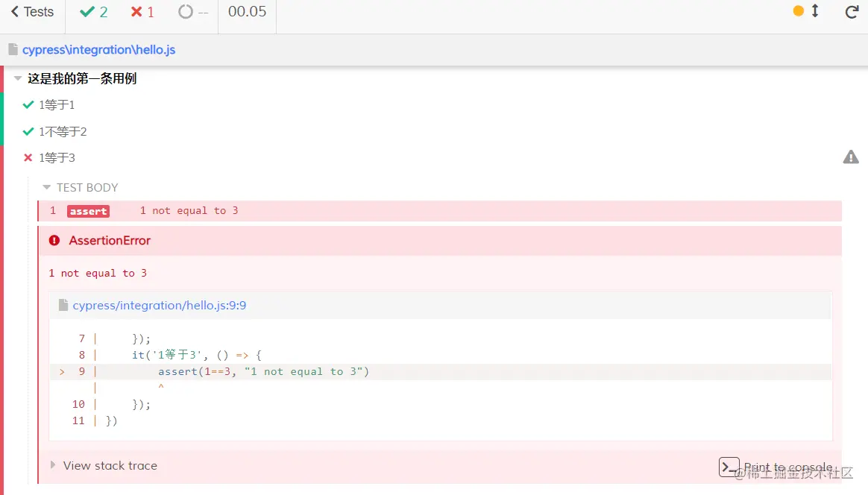868x495 pixels.
Task: Rerun all tests with the reload icon
Action: (852, 12)
